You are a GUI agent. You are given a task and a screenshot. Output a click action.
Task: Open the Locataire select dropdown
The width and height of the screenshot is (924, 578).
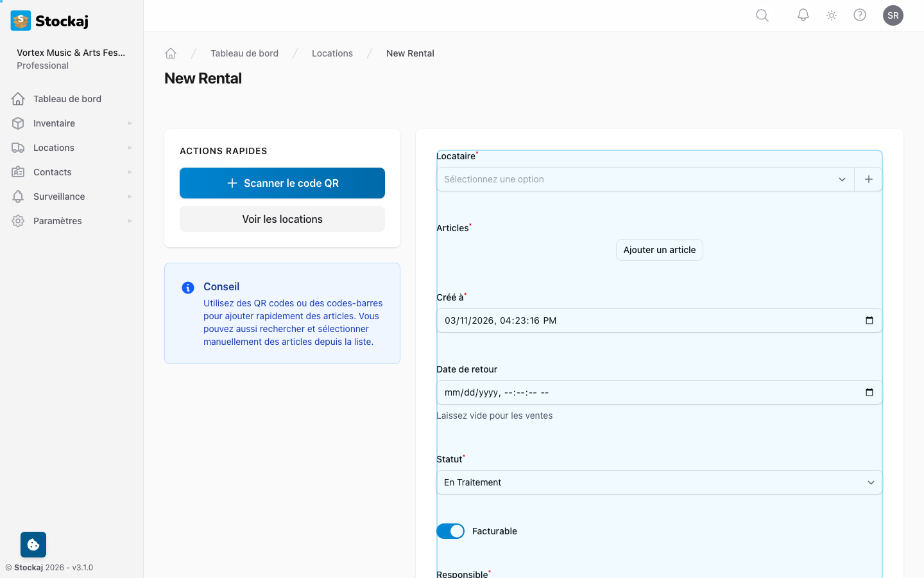(645, 179)
